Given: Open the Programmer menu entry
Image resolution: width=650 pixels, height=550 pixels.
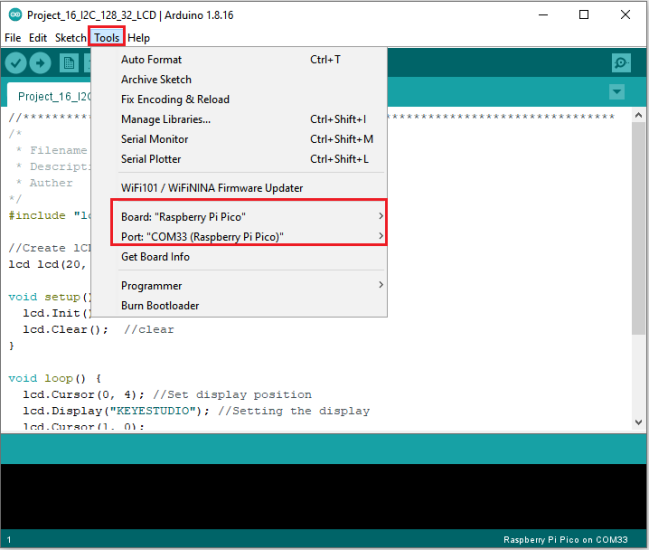Looking at the screenshot, I should [240, 286].
